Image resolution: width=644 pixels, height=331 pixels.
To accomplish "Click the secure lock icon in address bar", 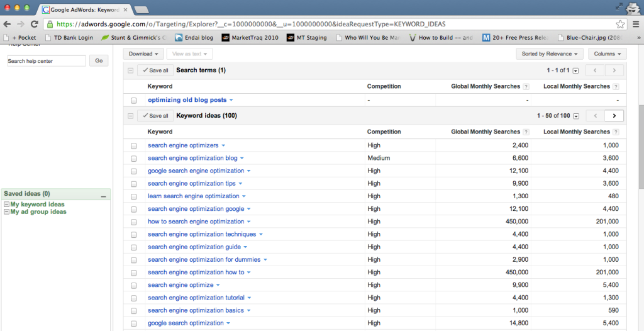I will point(50,25).
